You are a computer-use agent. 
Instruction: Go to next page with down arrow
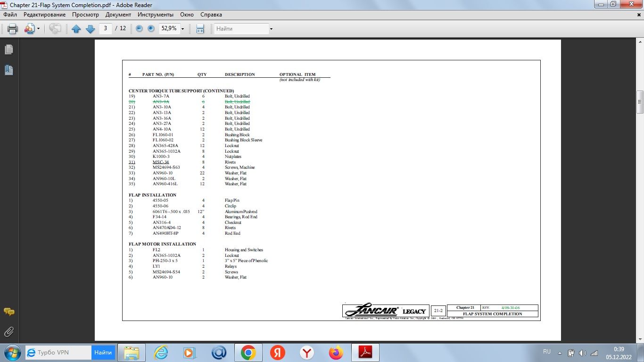91,29
